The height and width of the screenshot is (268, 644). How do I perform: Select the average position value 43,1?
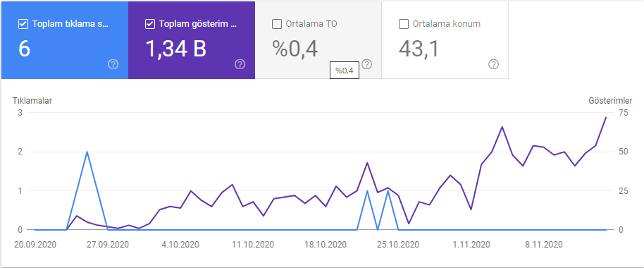pyautogui.click(x=419, y=49)
